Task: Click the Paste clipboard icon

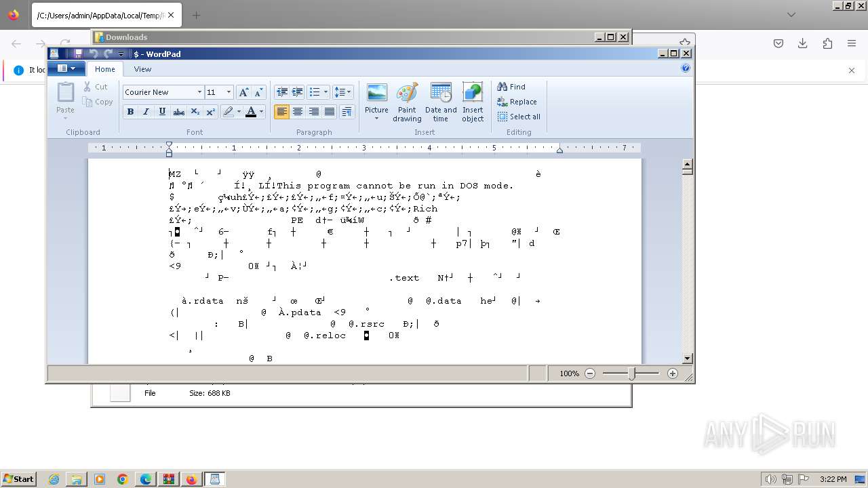Action: tap(66, 92)
